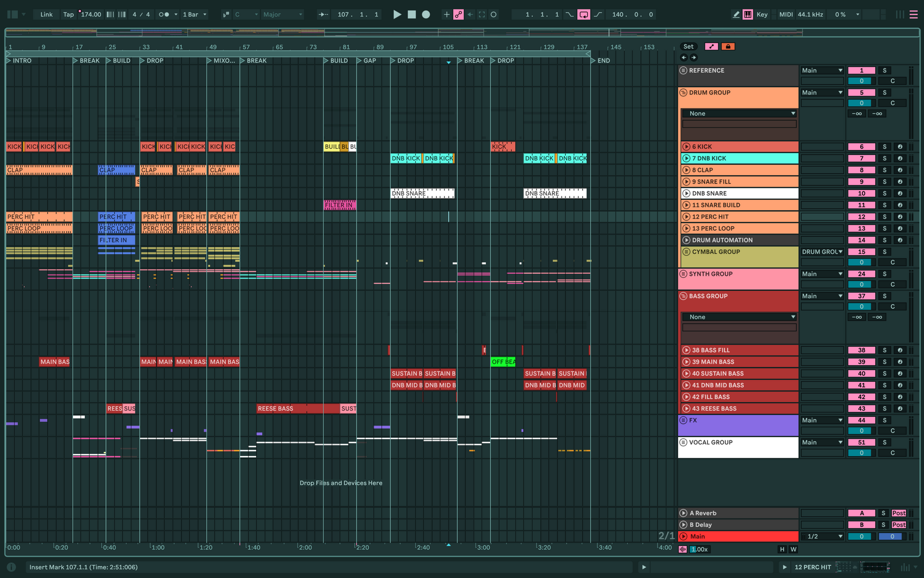Image resolution: width=924 pixels, height=578 pixels.
Task: Open the Major scale dropdown
Action: tap(283, 14)
